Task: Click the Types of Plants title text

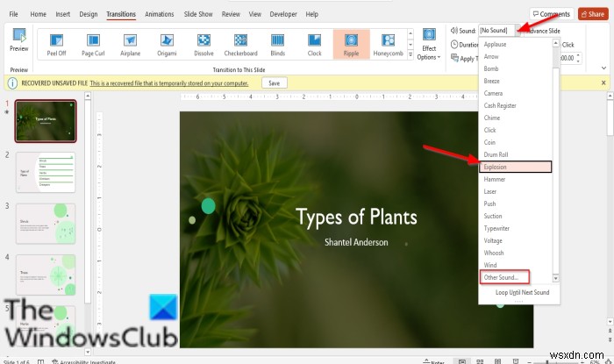Action: click(x=356, y=218)
